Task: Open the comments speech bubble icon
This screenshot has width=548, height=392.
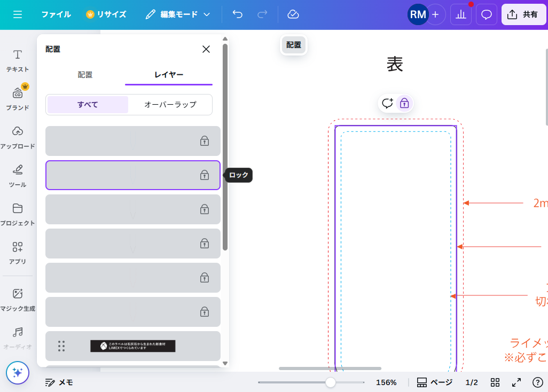Action: (487, 14)
